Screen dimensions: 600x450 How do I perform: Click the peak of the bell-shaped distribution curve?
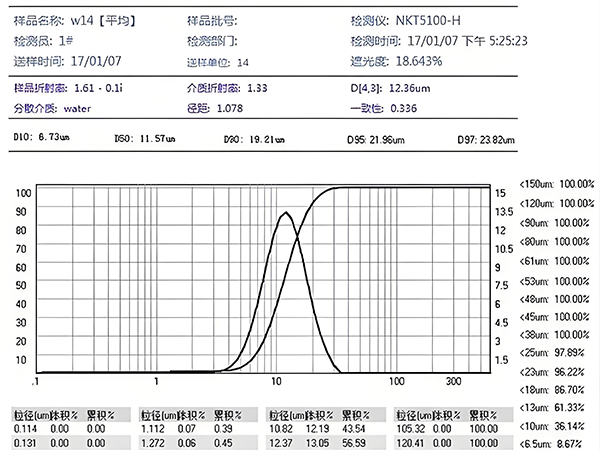click(x=287, y=212)
